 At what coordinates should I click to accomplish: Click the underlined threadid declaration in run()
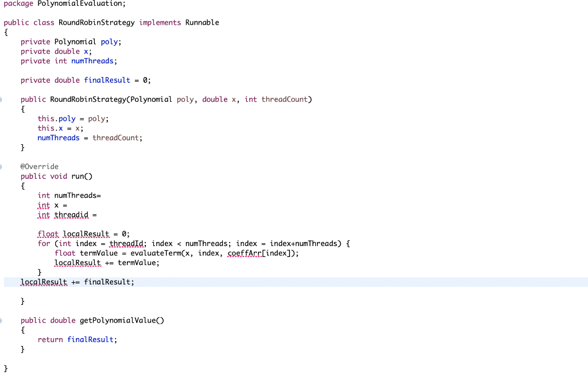pyautogui.click(x=71, y=214)
